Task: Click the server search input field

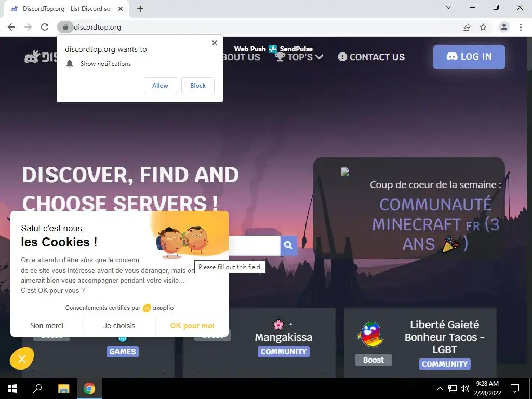Action: point(255,245)
